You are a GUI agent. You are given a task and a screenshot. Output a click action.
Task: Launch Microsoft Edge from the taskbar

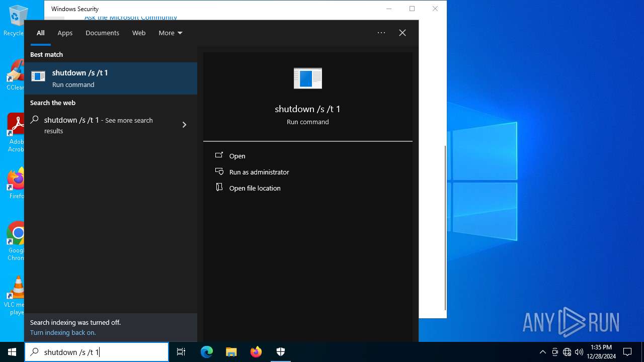(x=207, y=352)
